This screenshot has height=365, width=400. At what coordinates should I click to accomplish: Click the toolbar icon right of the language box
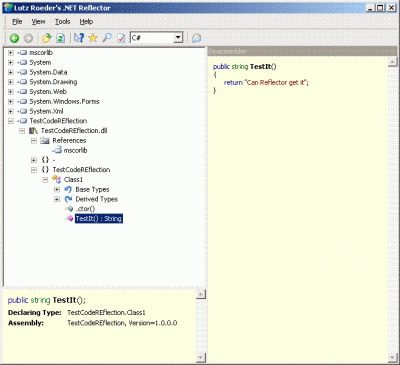pyautogui.click(x=196, y=38)
